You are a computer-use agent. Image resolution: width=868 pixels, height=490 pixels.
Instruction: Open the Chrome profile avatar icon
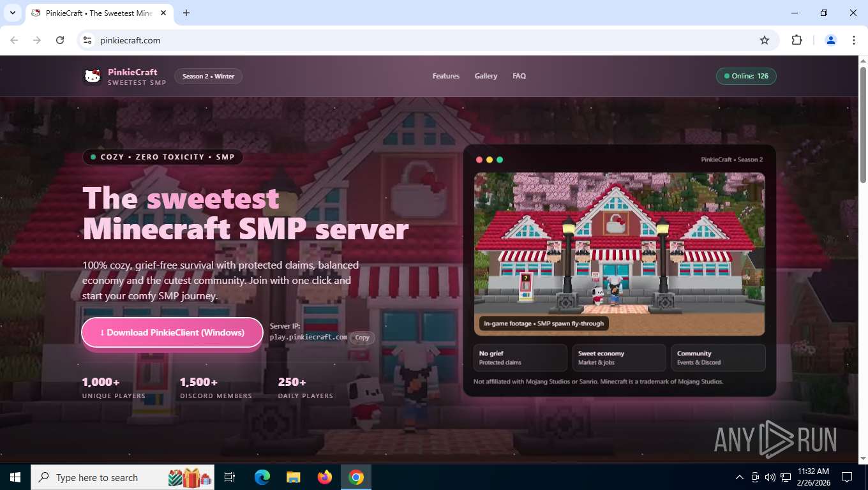click(831, 40)
